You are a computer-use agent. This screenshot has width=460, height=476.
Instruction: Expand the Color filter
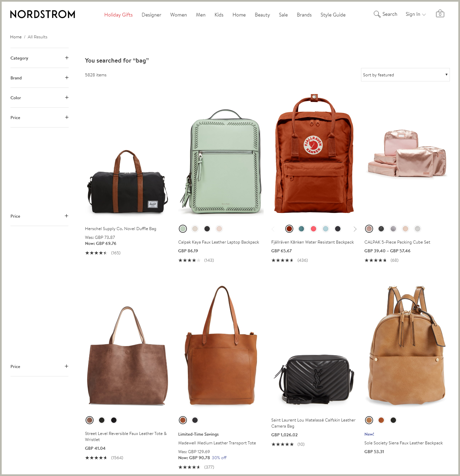(39, 98)
